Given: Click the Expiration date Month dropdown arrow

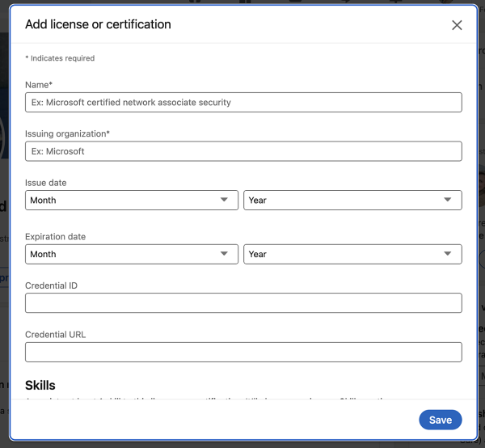Looking at the screenshot, I should pos(224,254).
